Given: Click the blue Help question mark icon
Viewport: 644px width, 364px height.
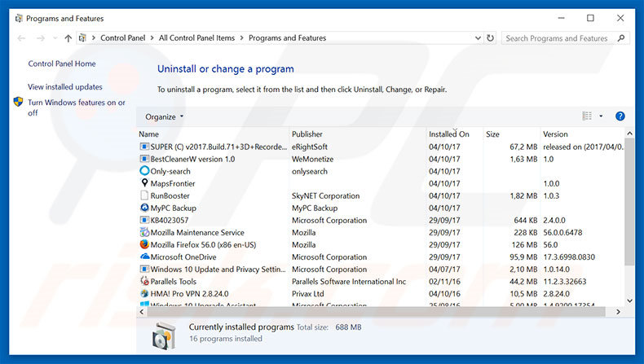Looking at the screenshot, I should point(620,116).
